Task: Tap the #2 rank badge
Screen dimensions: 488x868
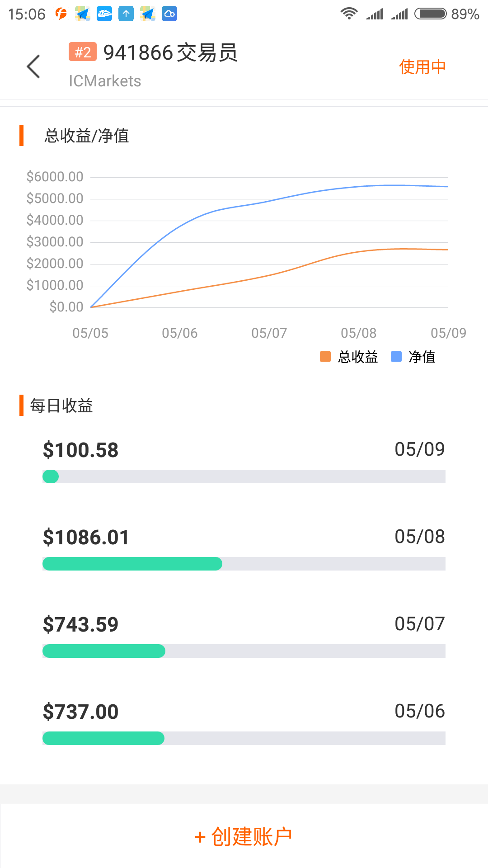Action: click(x=83, y=52)
